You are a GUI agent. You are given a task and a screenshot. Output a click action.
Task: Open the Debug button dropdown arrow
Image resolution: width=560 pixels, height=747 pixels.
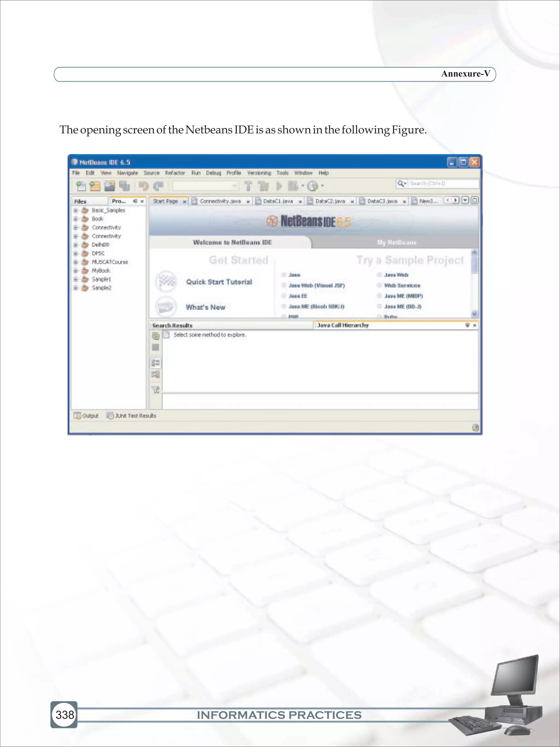click(x=303, y=186)
